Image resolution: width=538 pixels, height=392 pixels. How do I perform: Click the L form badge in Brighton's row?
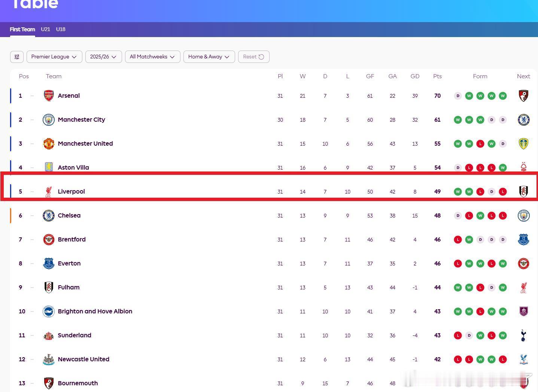[480, 312]
